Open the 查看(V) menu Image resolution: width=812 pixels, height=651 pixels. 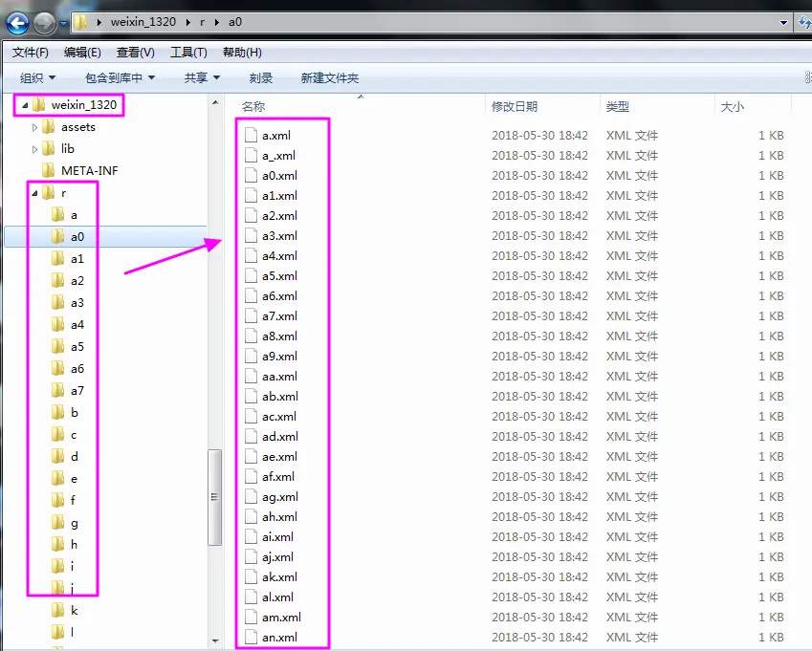(x=135, y=53)
